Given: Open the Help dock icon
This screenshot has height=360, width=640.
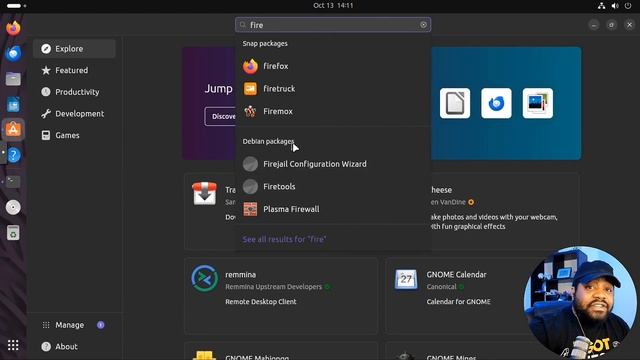Looking at the screenshot, I should (13, 156).
